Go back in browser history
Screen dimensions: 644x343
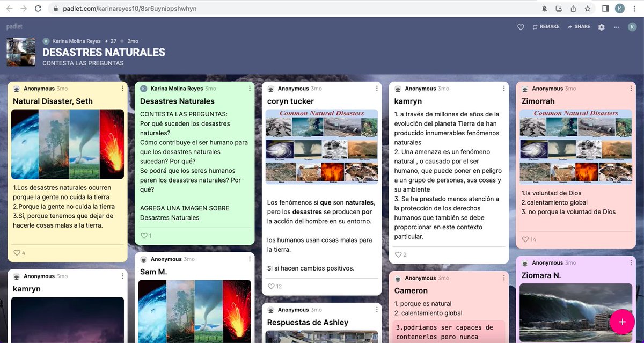(10, 9)
